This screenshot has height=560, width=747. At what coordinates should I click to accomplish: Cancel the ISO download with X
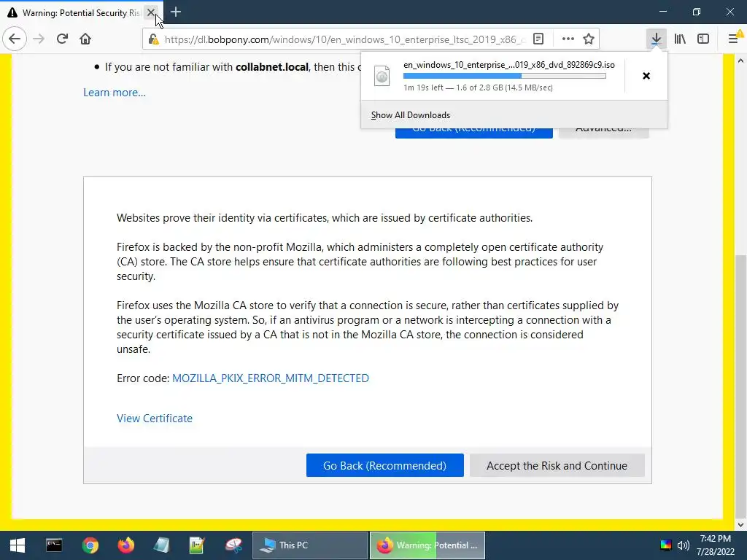coord(646,76)
